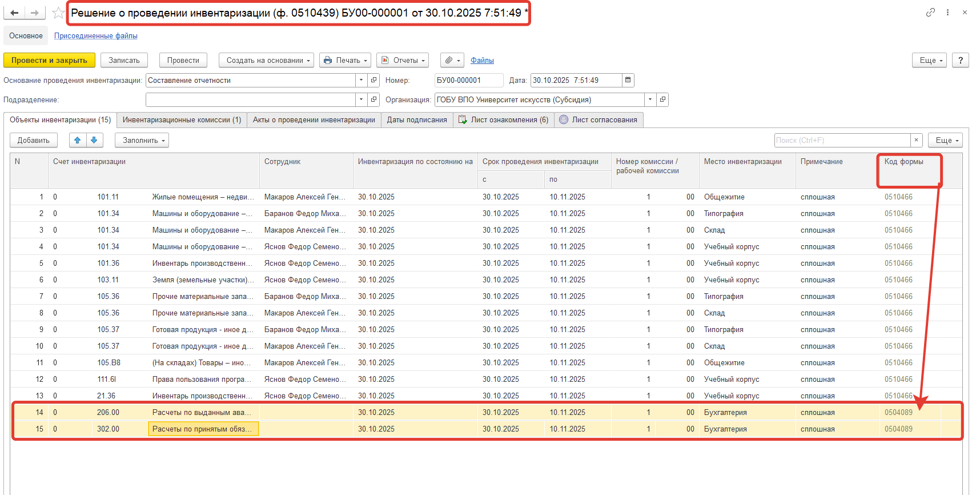The height and width of the screenshot is (495, 980).
Task: Expand the Организация dropdown list
Action: point(650,99)
